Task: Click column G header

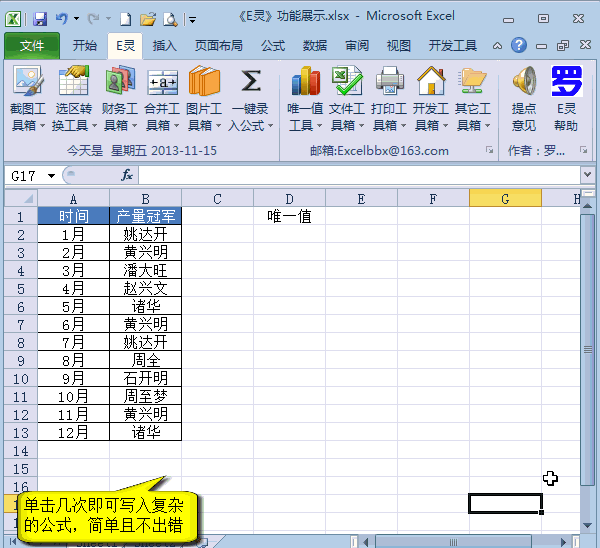Action: (505, 198)
